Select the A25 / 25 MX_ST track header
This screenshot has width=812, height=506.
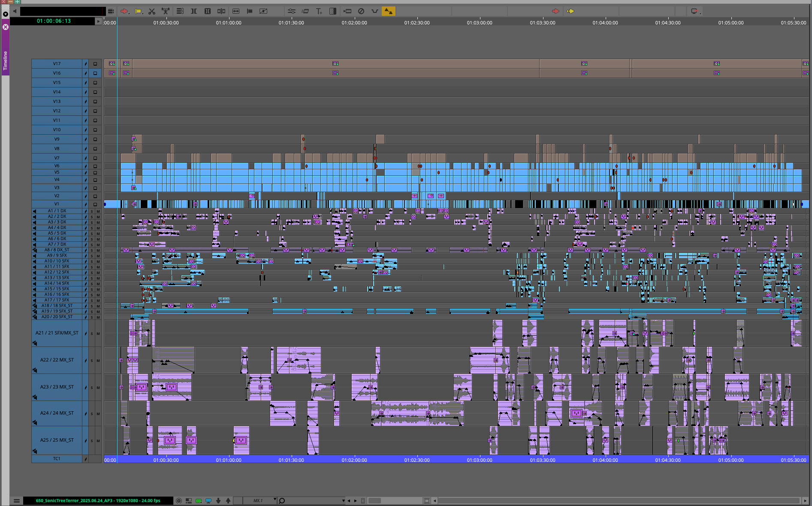click(57, 440)
